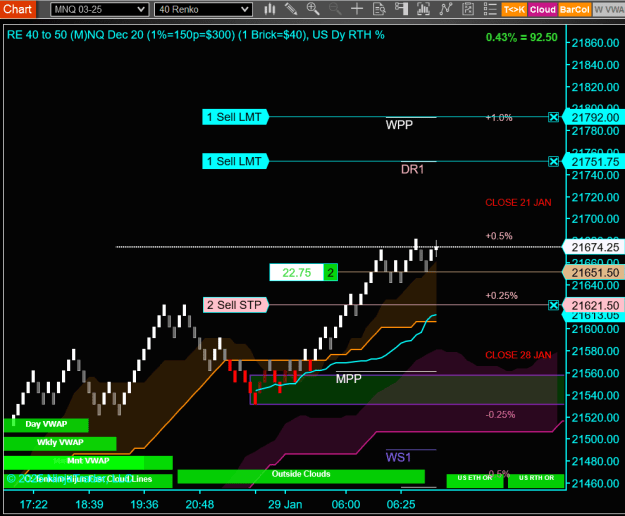The image size is (625, 516).
Task: Click the 21621.50 stop price marker
Action: [595, 306]
